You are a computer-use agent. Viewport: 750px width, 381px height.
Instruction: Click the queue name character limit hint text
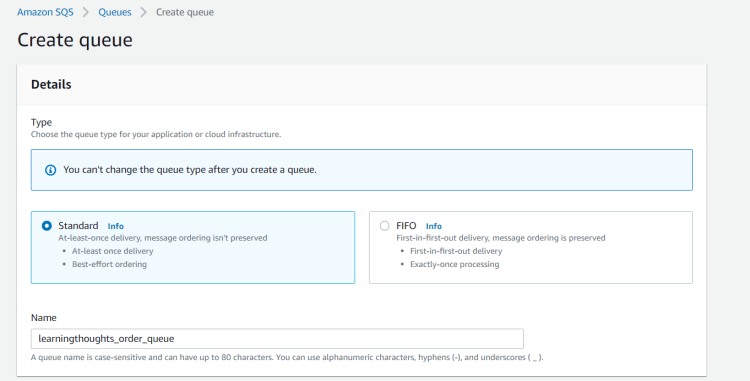(x=287, y=357)
